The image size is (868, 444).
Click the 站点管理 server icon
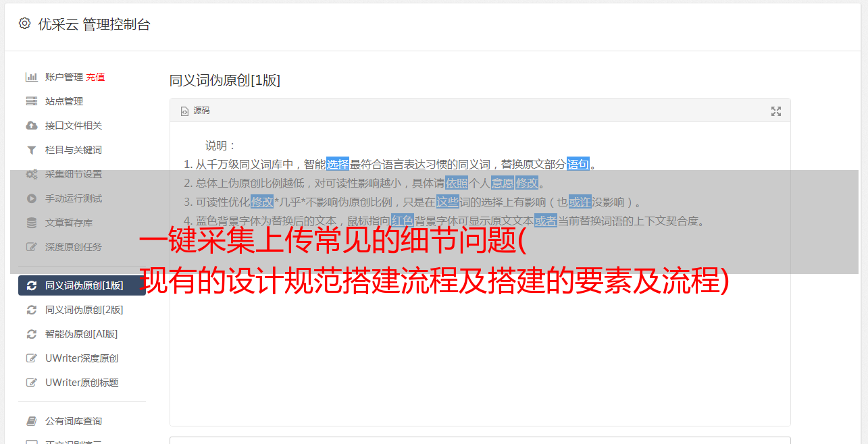31,101
